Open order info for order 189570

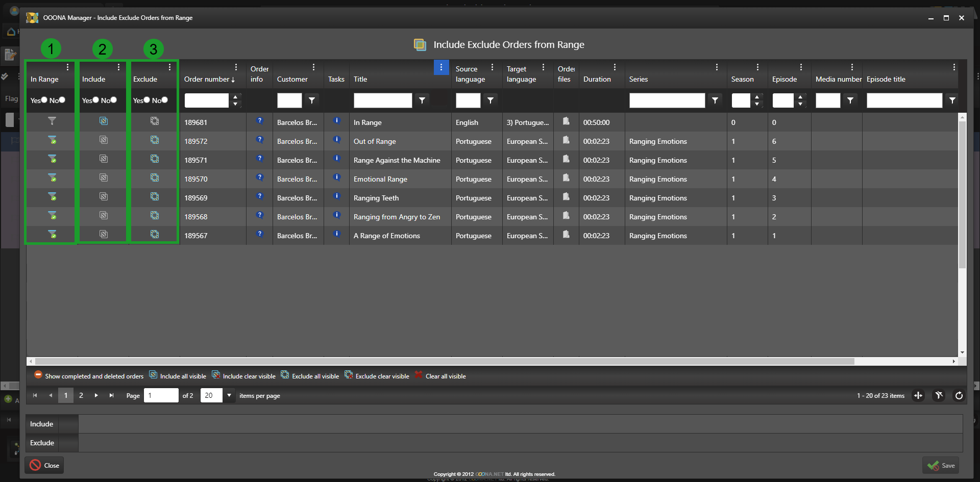260,177
